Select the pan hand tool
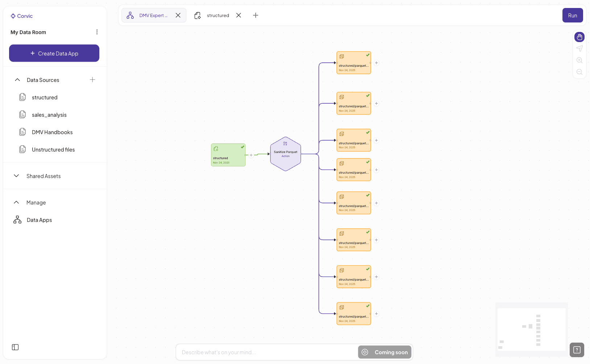This screenshot has height=364, width=590. 579,37
